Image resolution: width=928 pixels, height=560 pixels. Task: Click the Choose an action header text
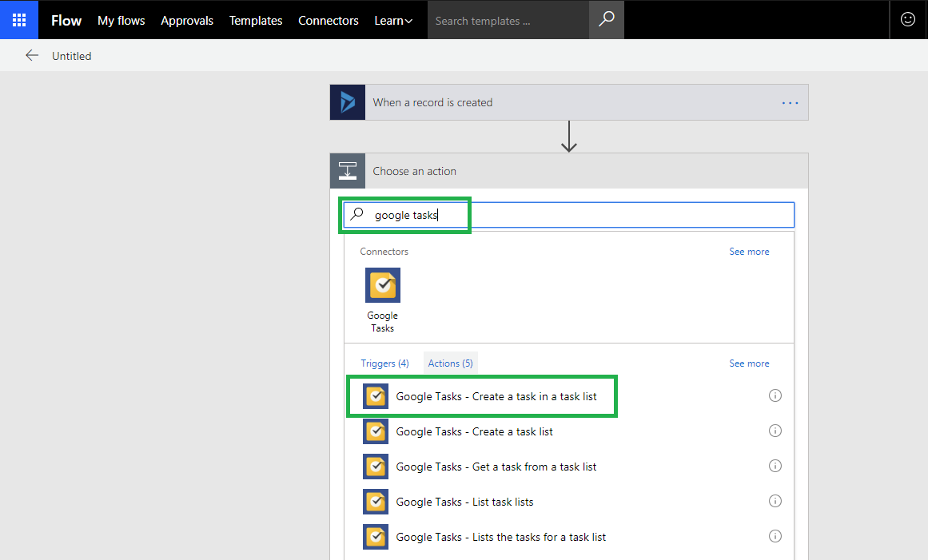(x=414, y=171)
